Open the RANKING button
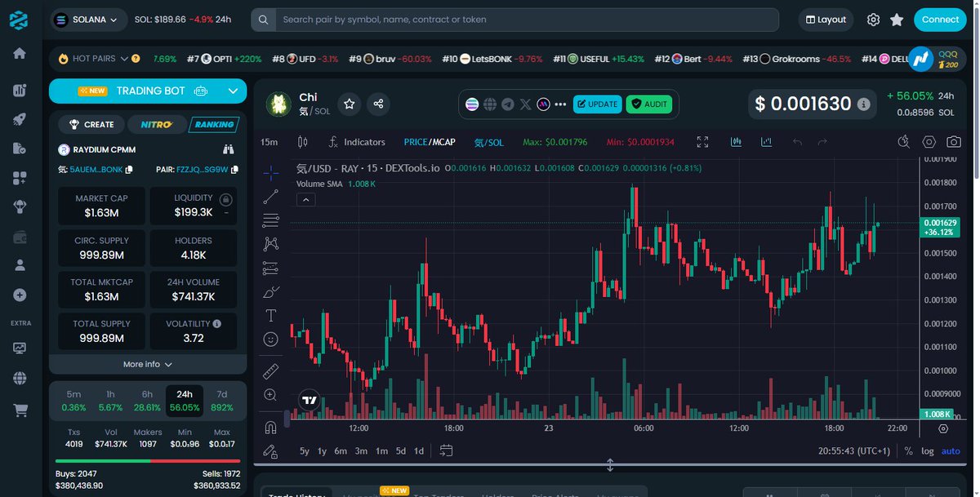 (214, 125)
